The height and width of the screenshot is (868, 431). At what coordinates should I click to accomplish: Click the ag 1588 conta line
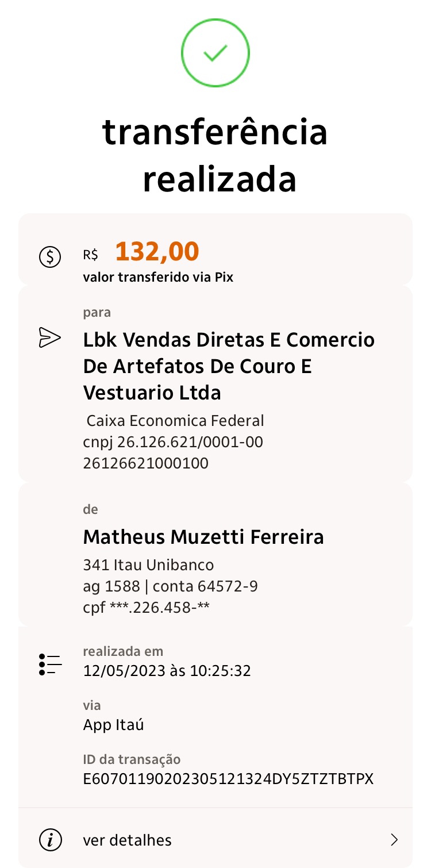(170, 586)
